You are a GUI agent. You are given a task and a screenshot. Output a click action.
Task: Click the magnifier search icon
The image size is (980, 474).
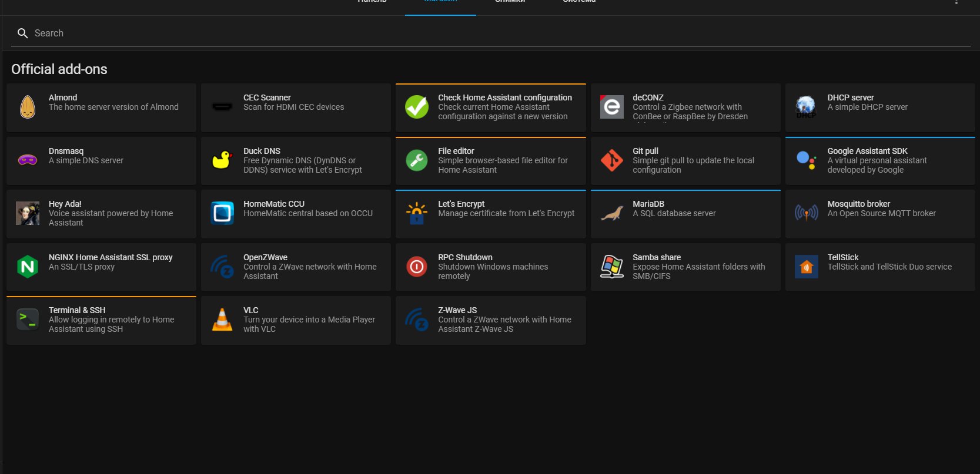[x=22, y=33]
